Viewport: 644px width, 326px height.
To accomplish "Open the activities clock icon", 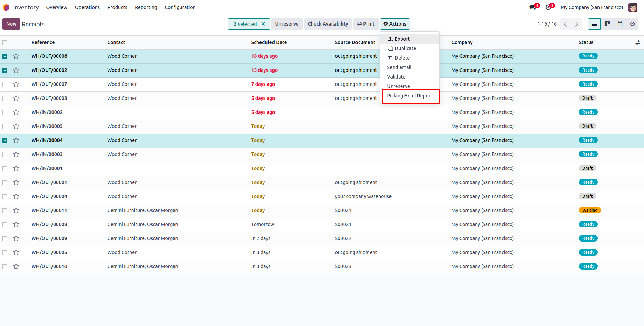I will pos(548,7).
